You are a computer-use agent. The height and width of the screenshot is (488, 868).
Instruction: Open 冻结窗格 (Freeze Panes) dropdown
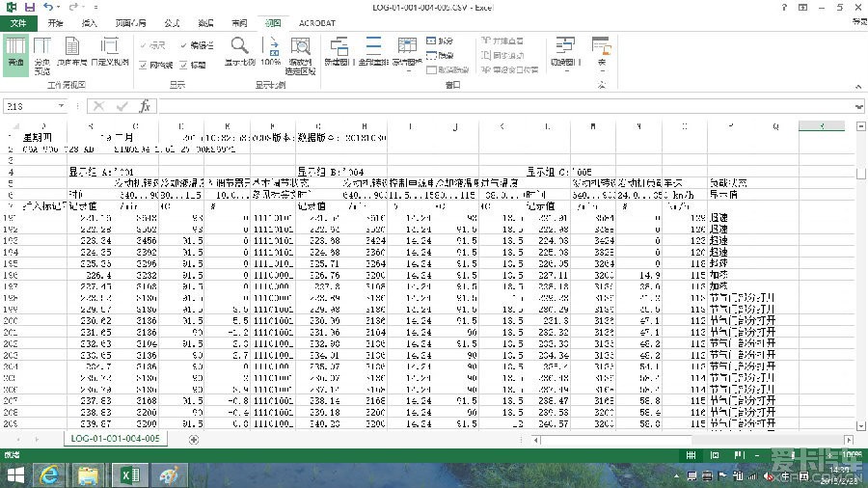coord(407,54)
